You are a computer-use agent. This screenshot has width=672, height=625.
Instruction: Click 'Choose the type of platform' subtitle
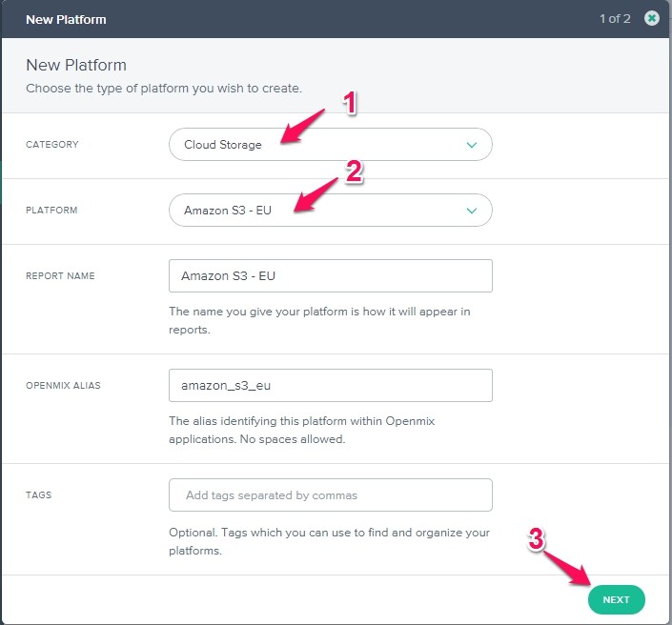pos(163,89)
